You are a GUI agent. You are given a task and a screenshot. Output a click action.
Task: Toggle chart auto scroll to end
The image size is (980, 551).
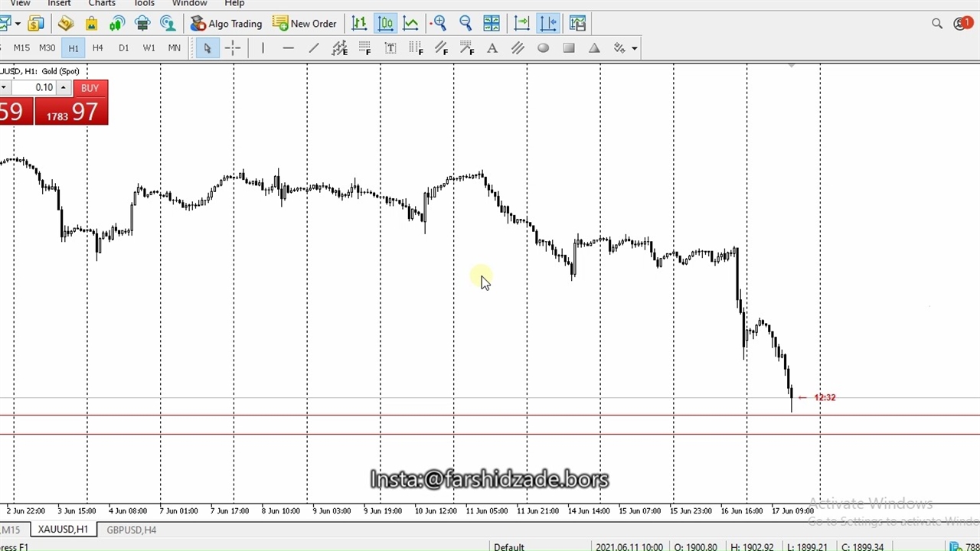pyautogui.click(x=522, y=24)
